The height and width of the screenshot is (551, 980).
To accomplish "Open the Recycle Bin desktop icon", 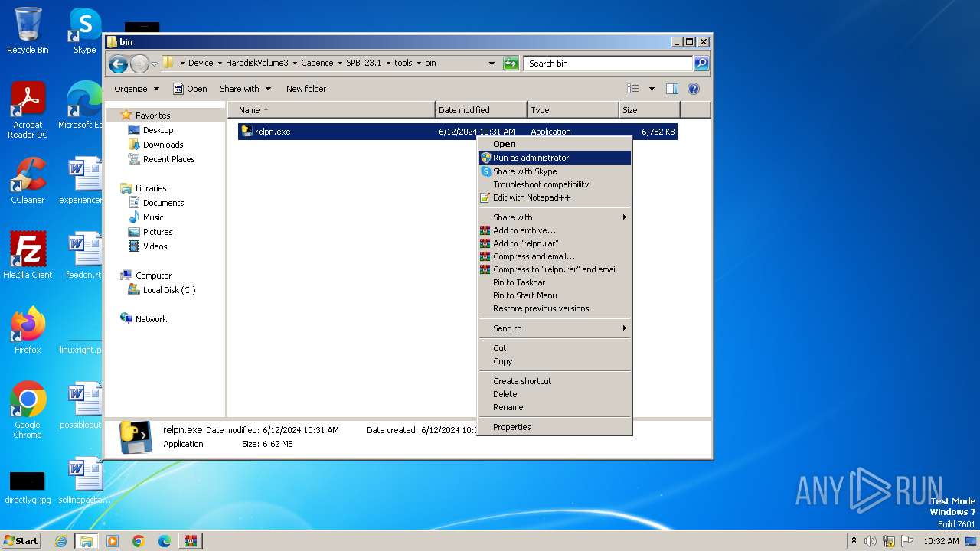I will pyautogui.click(x=28, y=31).
